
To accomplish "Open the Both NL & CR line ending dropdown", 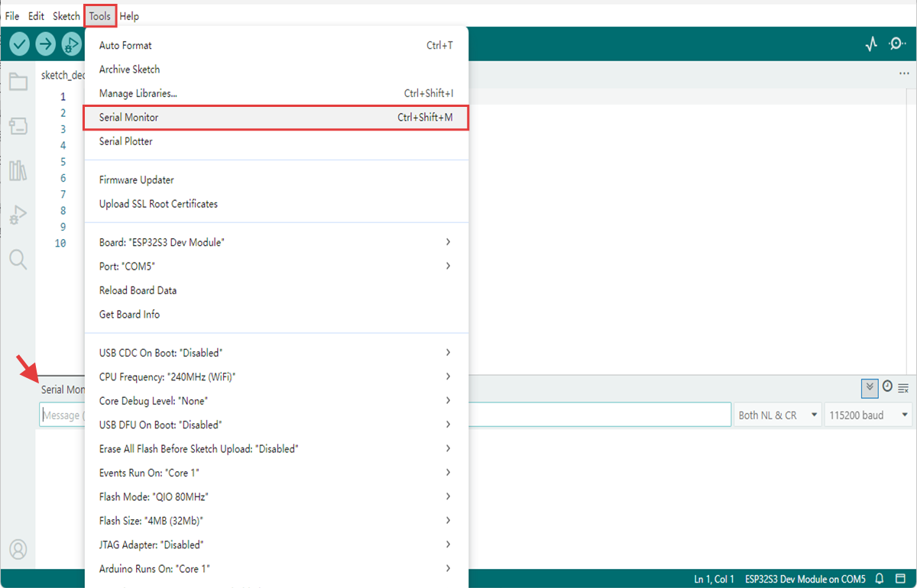I will point(778,415).
